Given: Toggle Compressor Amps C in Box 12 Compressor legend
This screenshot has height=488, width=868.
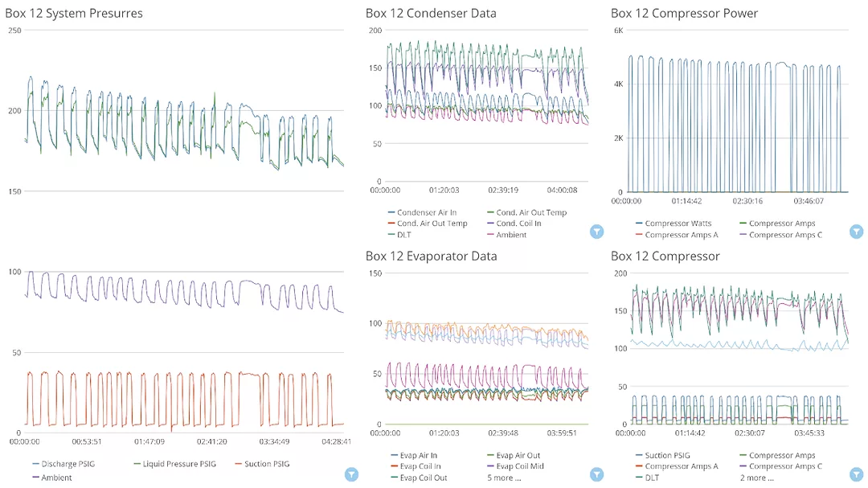Looking at the screenshot, I should pos(781,466).
